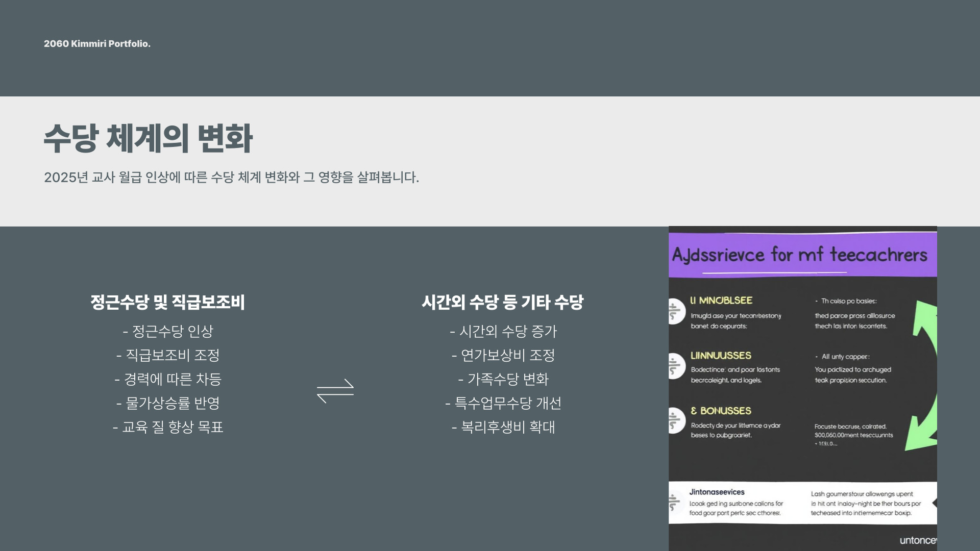The image size is (980, 551).
Task: Click the icon beside Jintonaseevices heading
Action: click(675, 503)
